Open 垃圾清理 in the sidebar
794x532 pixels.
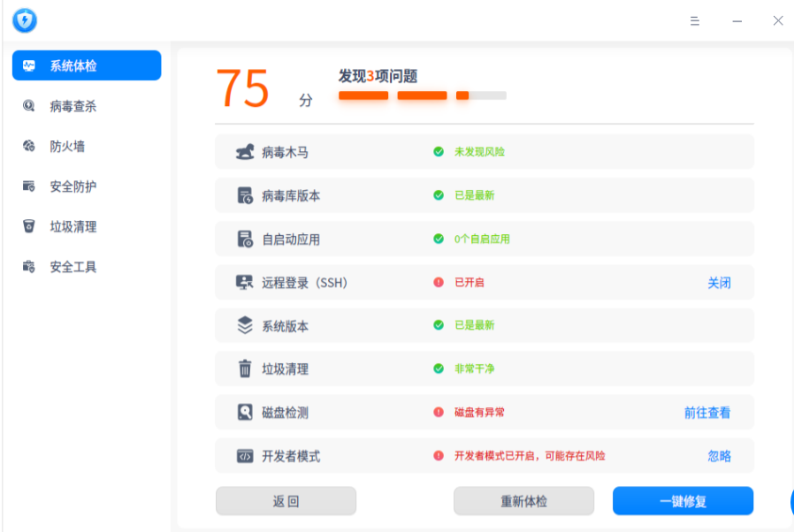tap(87, 226)
